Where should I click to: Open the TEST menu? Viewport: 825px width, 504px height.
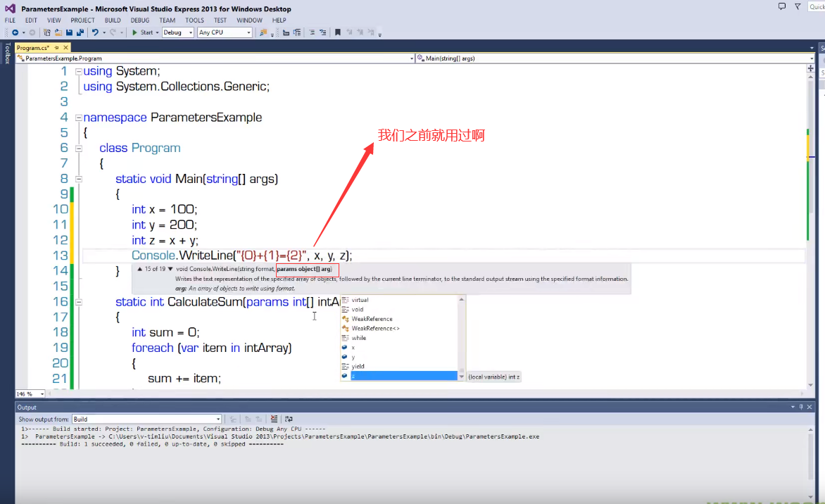(220, 20)
